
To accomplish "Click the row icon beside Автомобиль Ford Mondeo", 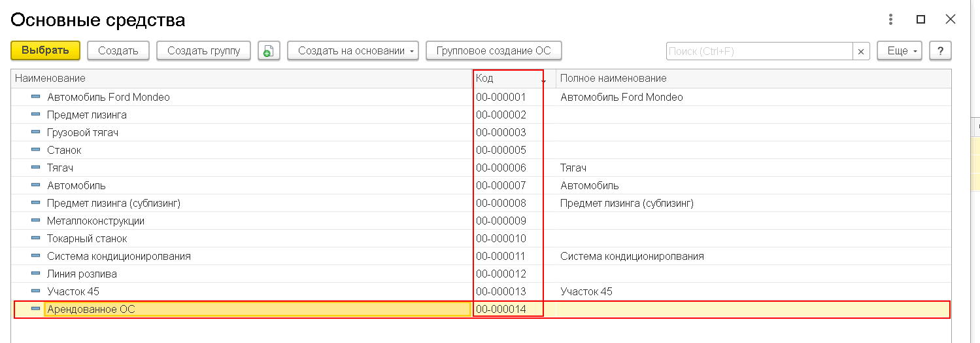I will pyautogui.click(x=35, y=97).
